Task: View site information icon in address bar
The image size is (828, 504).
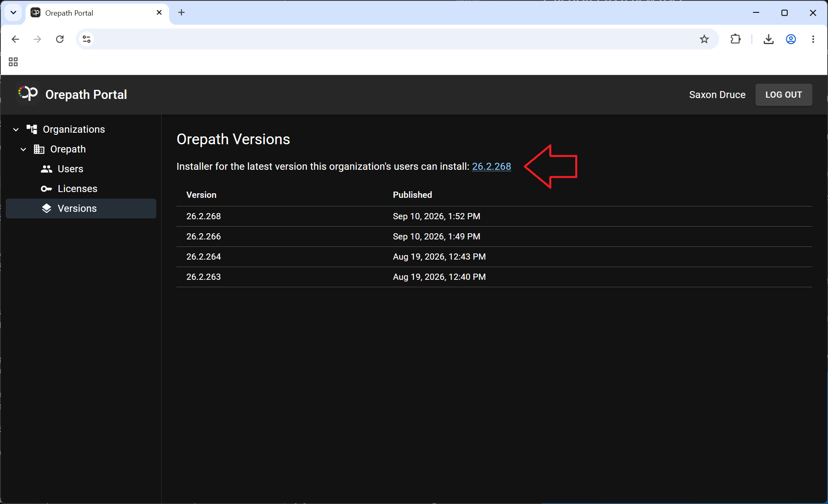Action: point(87,39)
